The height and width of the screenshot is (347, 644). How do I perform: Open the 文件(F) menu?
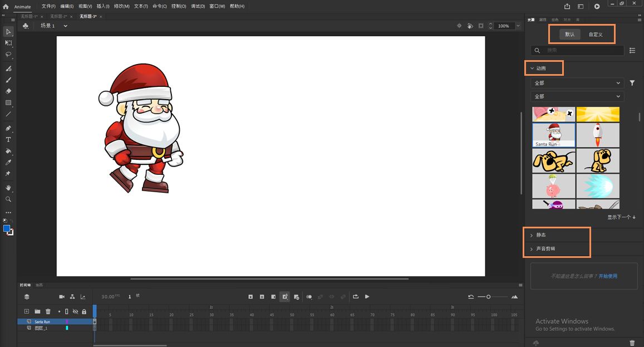click(x=48, y=6)
